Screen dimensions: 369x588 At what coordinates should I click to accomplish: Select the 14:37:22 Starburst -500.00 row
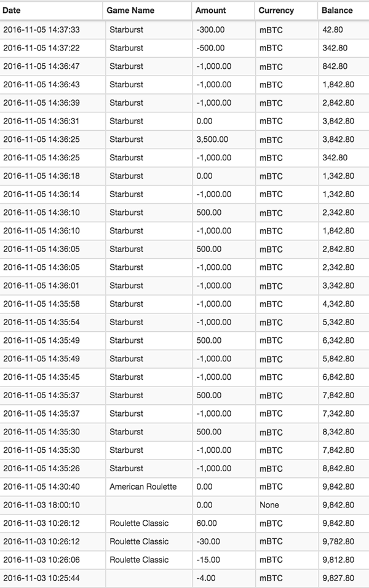(184, 48)
